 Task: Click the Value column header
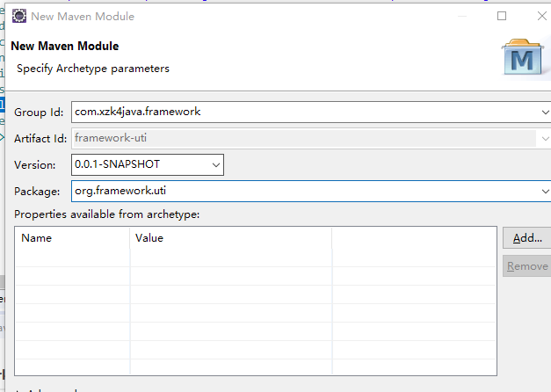[x=230, y=237]
